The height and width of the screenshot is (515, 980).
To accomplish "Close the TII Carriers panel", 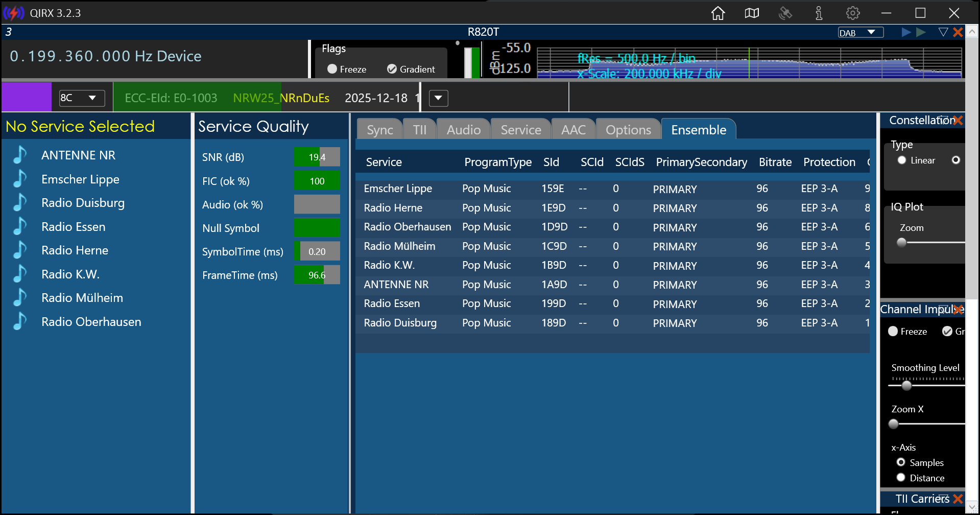I will point(958,499).
